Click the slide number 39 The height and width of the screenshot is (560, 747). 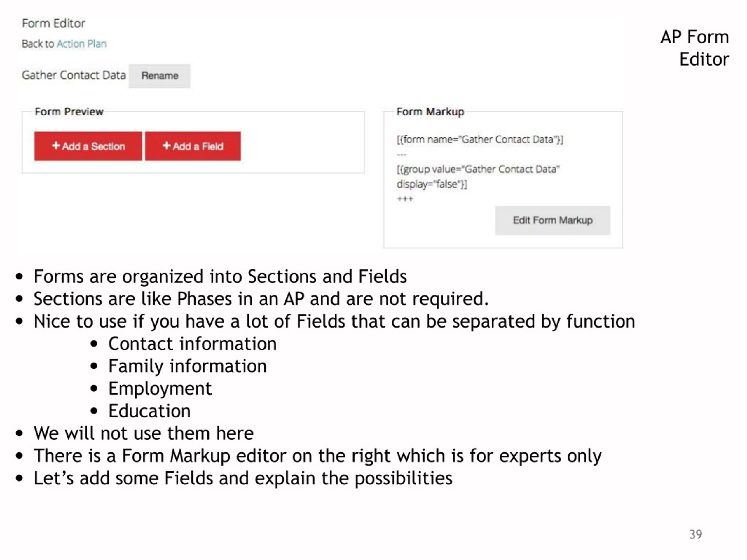coord(695,534)
